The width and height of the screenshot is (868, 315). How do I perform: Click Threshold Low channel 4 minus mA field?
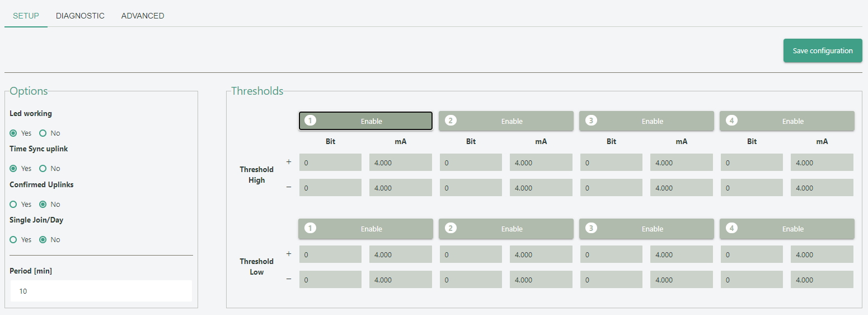coord(822,280)
